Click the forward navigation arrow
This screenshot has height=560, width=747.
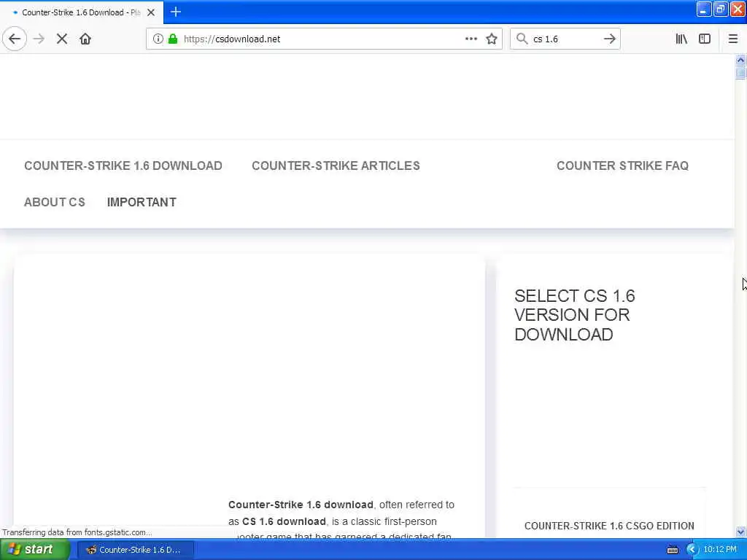pyautogui.click(x=39, y=39)
